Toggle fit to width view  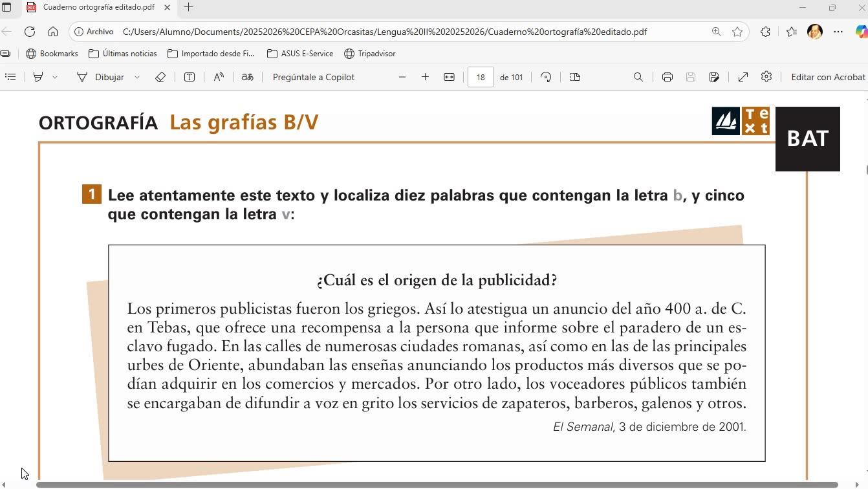click(x=449, y=77)
